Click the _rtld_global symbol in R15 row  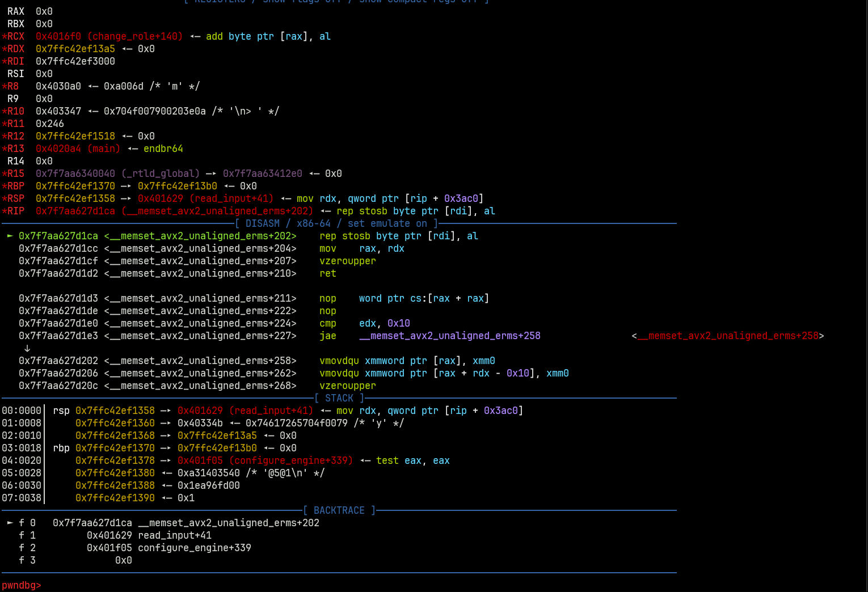pyautogui.click(x=161, y=174)
